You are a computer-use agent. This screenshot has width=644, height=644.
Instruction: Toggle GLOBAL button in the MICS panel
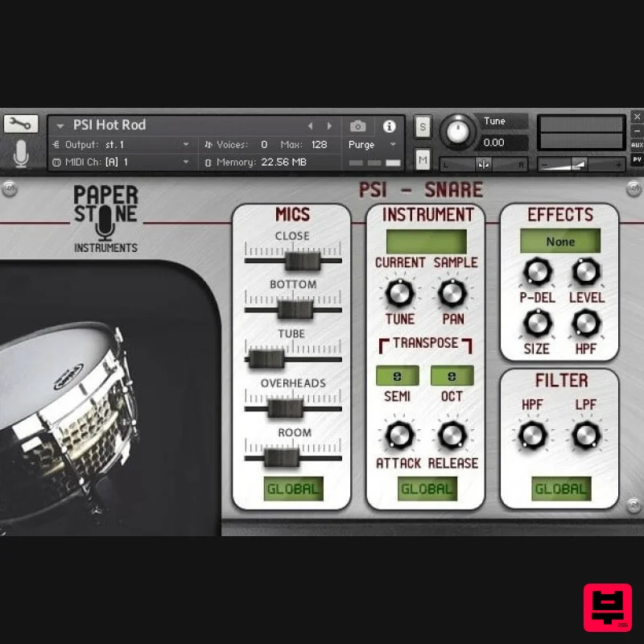(x=293, y=489)
